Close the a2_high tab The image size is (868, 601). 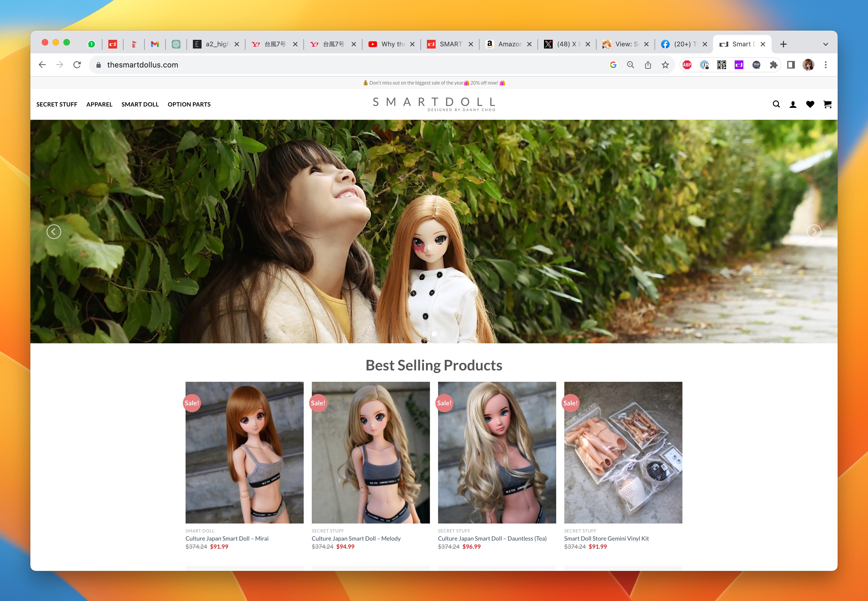[x=237, y=44]
